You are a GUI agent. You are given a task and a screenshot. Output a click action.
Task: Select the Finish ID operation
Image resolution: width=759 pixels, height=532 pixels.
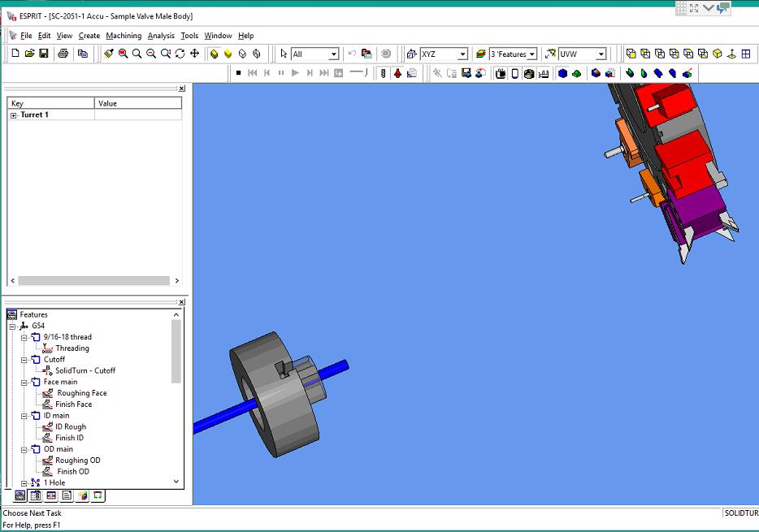click(x=69, y=438)
